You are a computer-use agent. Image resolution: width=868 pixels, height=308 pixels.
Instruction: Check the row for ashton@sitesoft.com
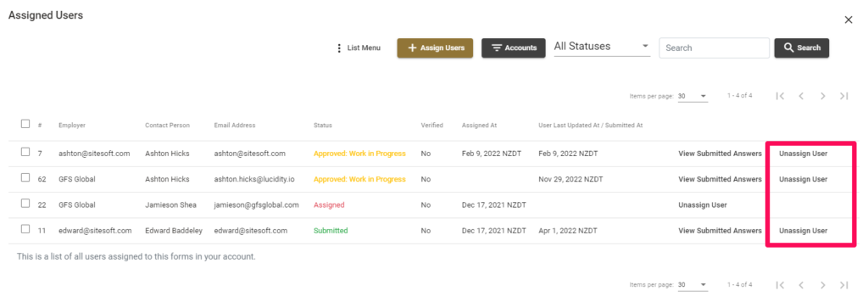click(x=25, y=153)
